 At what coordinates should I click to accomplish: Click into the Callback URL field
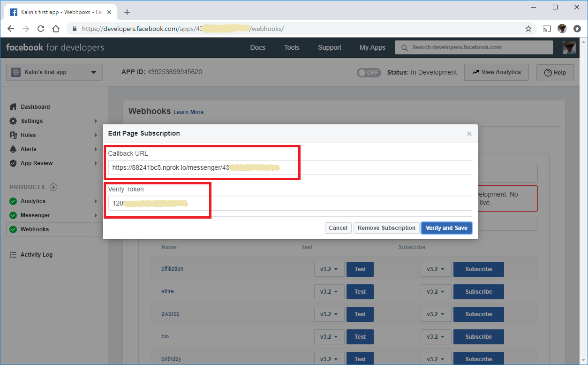pos(290,167)
